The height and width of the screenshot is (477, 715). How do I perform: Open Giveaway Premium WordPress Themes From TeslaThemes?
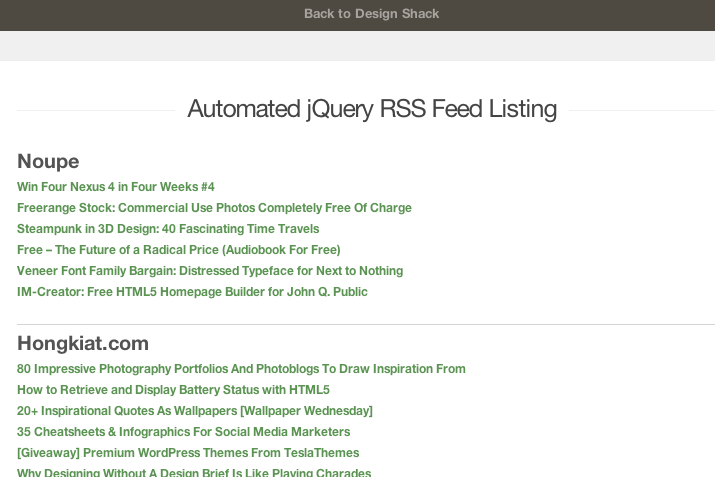[x=188, y=453]
